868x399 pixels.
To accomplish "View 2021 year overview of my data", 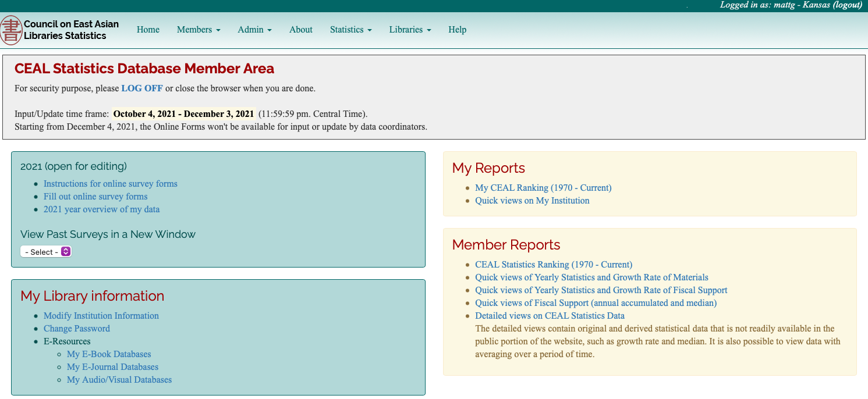I will tap(101, 209).
